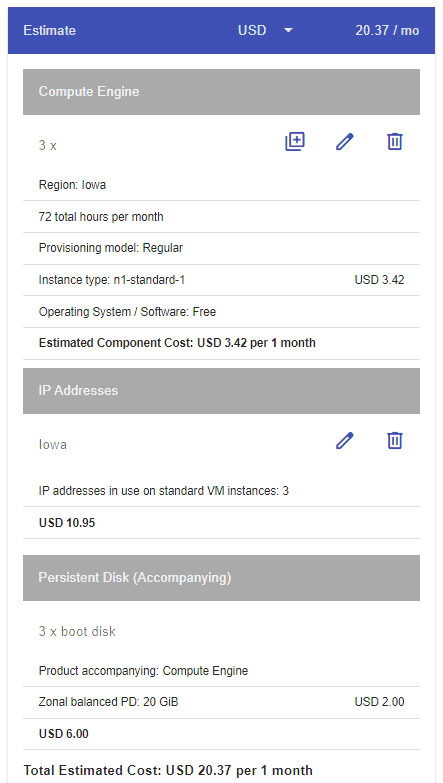The image size is (443, 783).
Task: Click the Estimate header title
Action: coord(49,30)
